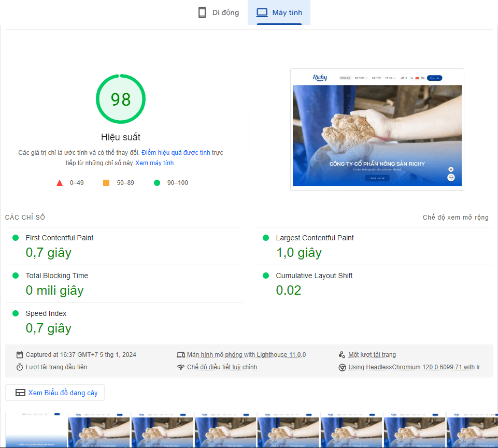Click the Một lượt tải trang label
The height and width of the screenshot is (448, 498).
click(x=372, y=355)
